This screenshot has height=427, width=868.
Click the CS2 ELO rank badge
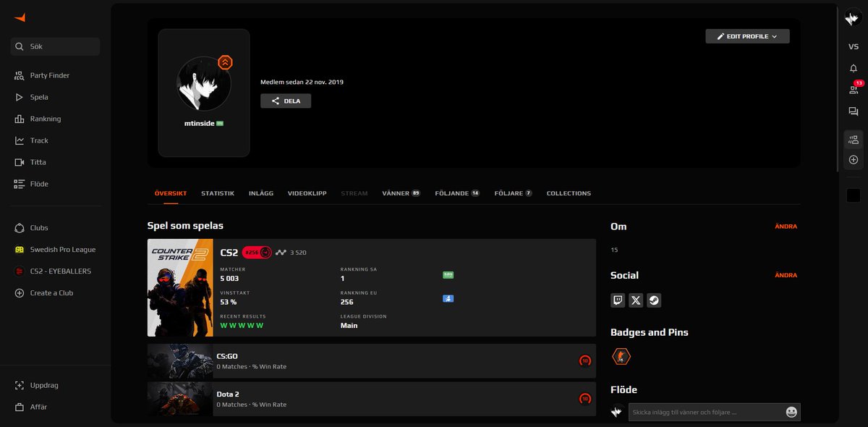click(257, 253)
